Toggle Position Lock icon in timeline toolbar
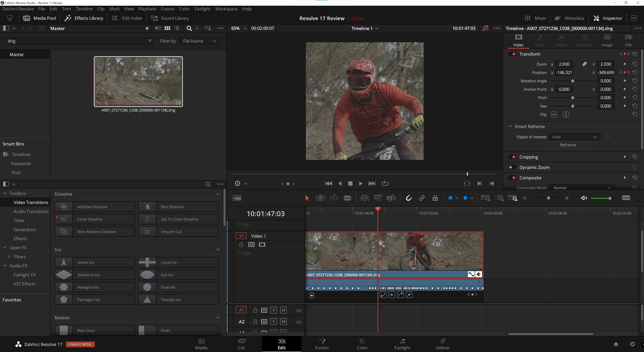The width and height of the screenshot is (644, 352). 435,198
